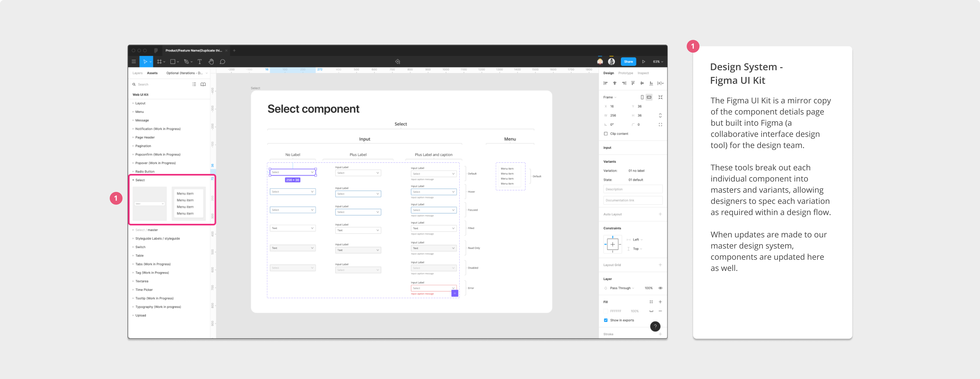The width and height of the screenshot is (980, 379).
Task: Click the FFFFFF fill color swatch
Action: pos(606,311)
